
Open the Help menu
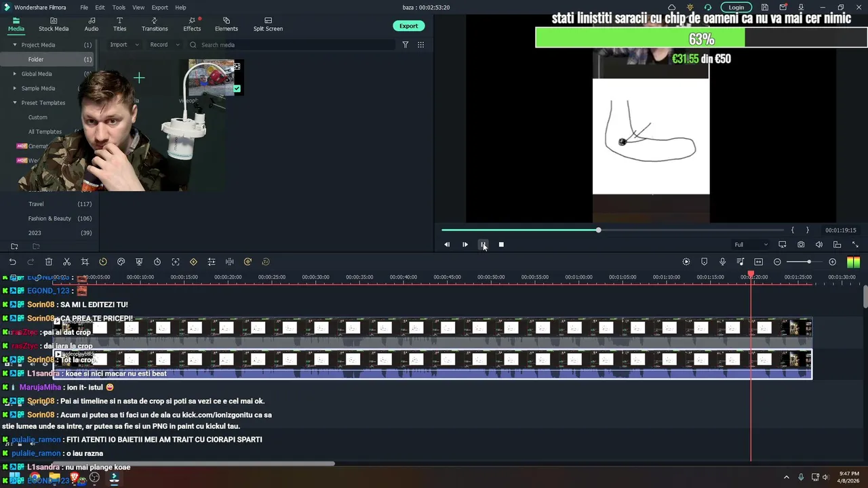[180, 7]
